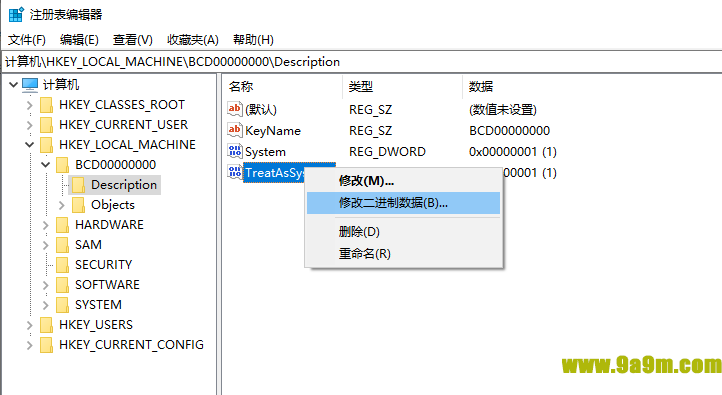Click the SYSTEM folder icon
The width and height of the screenshot is (722, 395).
point(62,305)
